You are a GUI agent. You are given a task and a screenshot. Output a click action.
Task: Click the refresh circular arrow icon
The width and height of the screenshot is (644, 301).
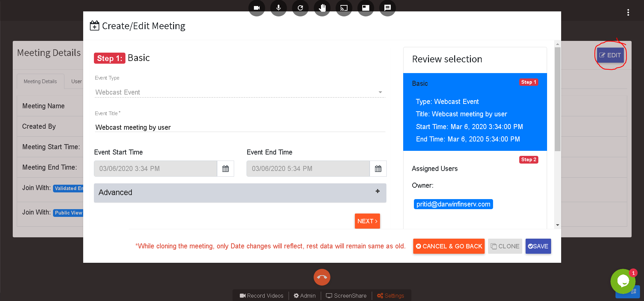(x=300, y=8)
